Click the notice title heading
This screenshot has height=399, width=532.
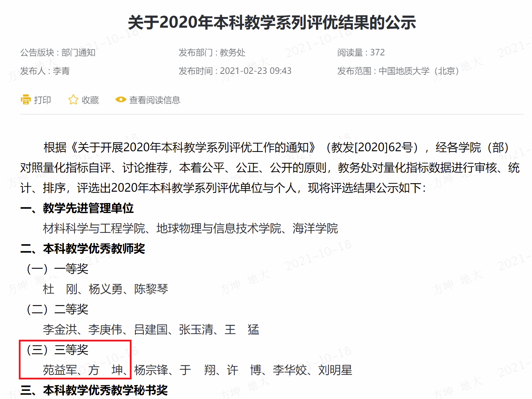tap(272, 22)
